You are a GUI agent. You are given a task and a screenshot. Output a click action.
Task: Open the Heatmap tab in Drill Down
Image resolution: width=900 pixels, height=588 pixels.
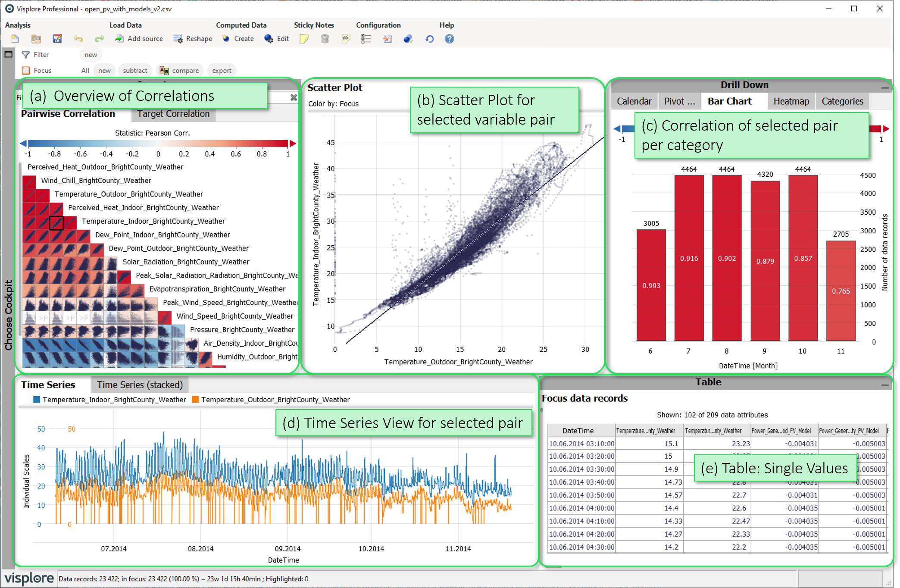coord(791,101)
